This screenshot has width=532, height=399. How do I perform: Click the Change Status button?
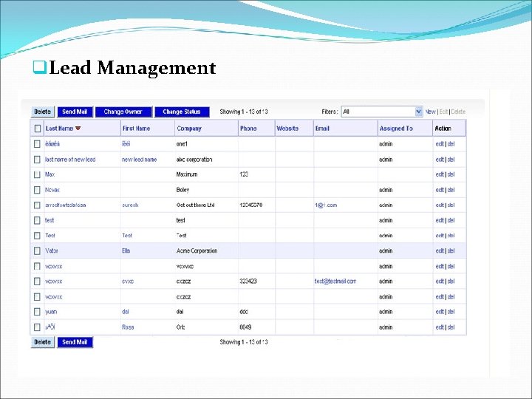pos(182,112)
